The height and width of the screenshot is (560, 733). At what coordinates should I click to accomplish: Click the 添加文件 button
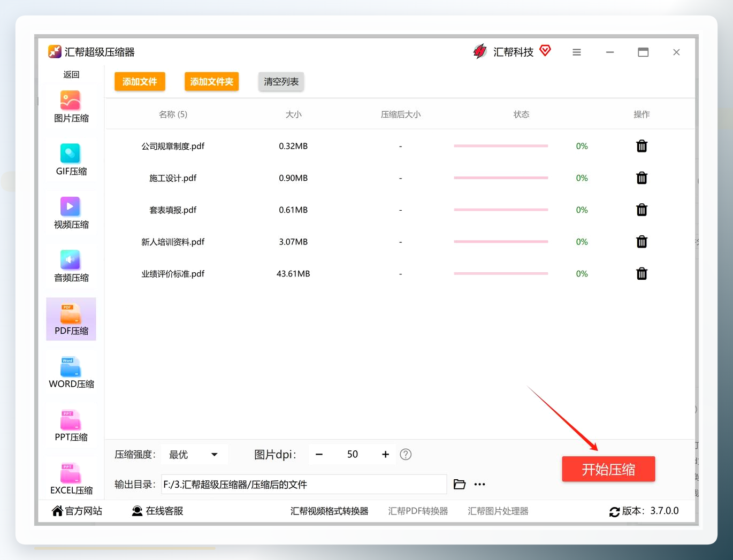140,82
